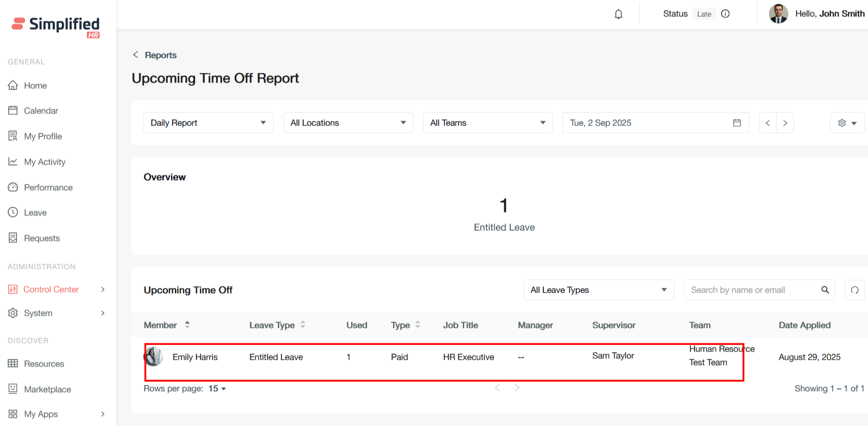This screenshot has height=426, width=868.
Task: Open the date picker calendar icon
Action: tap(737, 123)
